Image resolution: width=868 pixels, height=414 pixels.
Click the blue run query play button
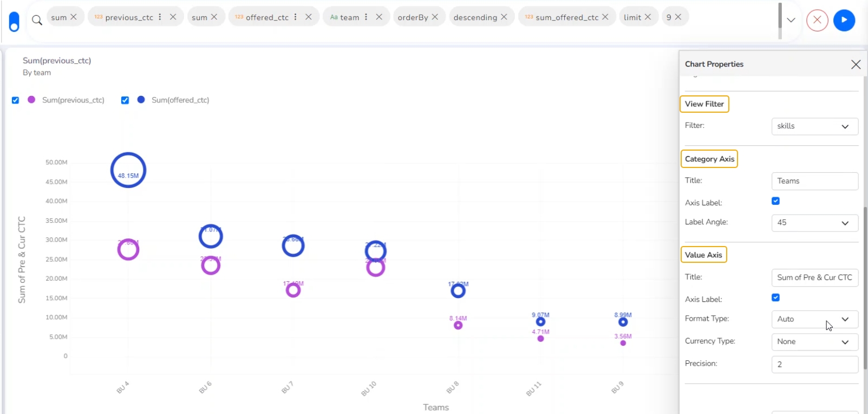[x=844, y=21]
